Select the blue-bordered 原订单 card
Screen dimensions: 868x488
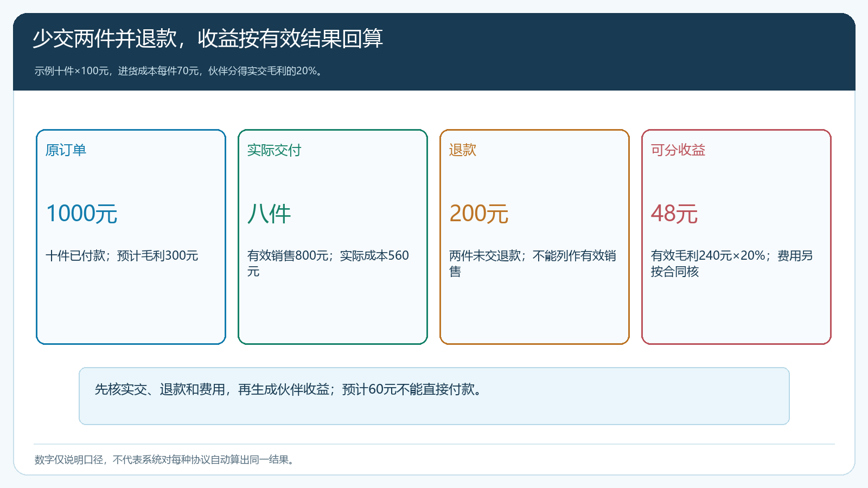click(131, 237)
